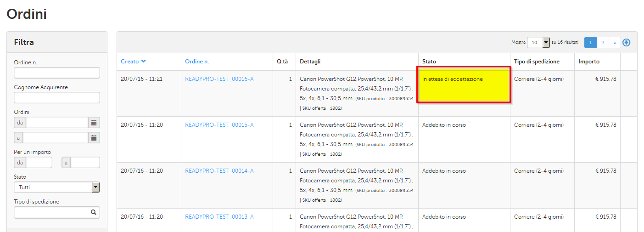
Task: Click 'su 16 risultati' results count
Action: tap(565, 42)
